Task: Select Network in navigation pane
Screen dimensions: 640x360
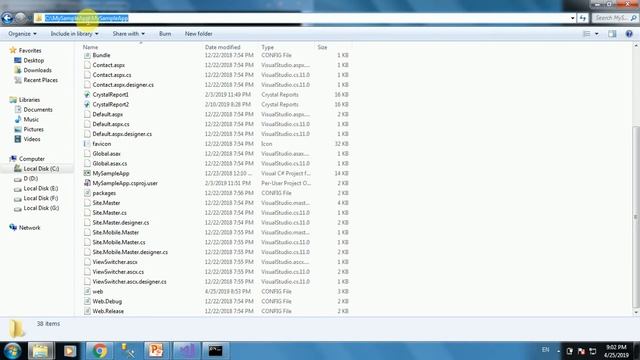Action: click(29, 228)
